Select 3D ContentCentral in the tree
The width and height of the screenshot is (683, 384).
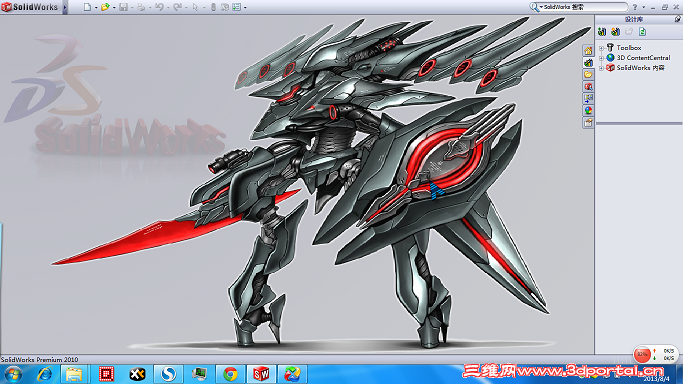643,57
